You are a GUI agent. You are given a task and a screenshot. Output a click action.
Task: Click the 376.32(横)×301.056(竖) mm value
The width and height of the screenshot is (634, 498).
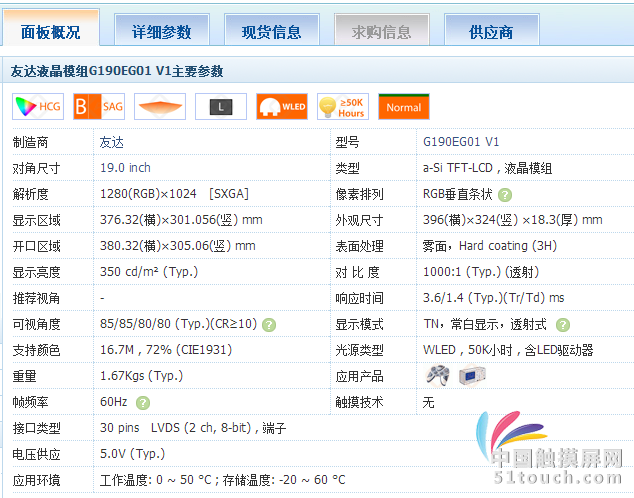(181, 220)
